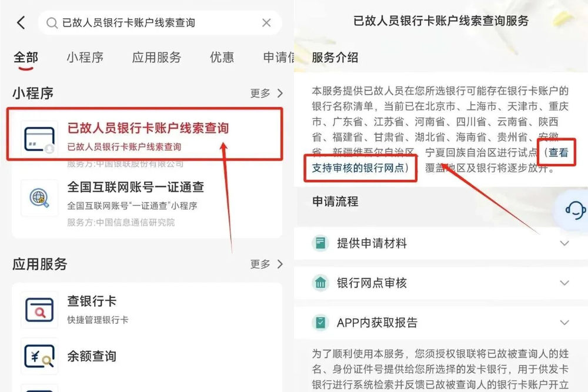The width and height of the screenshot is (588, 392).
Task: Open customer service headset icon
Action: point(575,210)
